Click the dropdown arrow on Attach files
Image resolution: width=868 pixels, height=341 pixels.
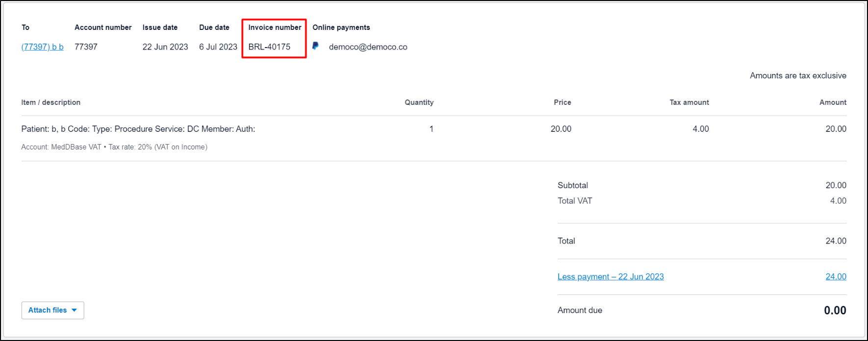tap(75, 310)
